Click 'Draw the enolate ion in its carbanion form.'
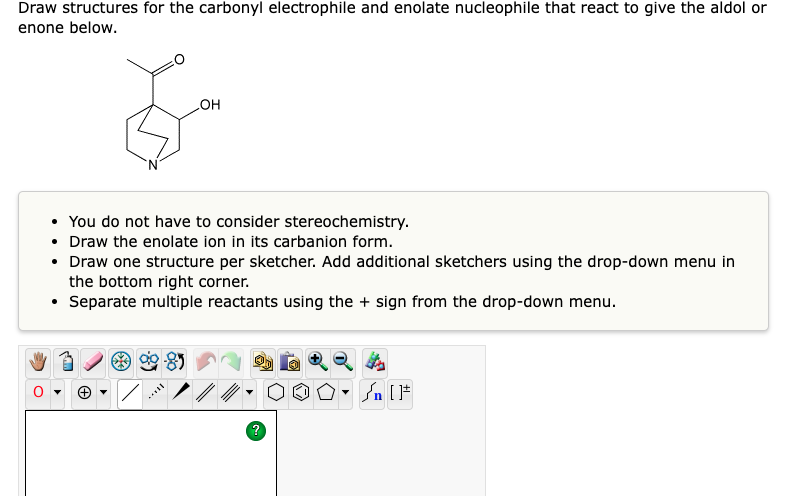 231,241
